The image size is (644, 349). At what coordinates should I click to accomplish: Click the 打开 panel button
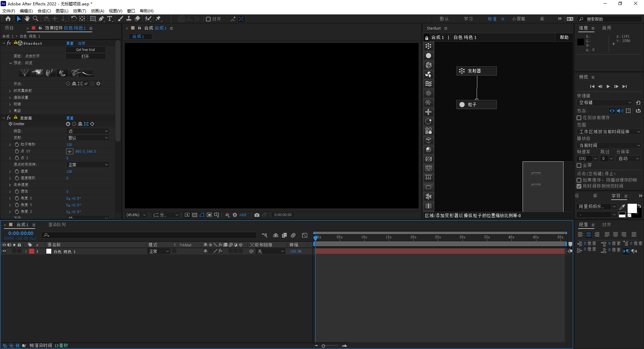[x=86, y=56]
